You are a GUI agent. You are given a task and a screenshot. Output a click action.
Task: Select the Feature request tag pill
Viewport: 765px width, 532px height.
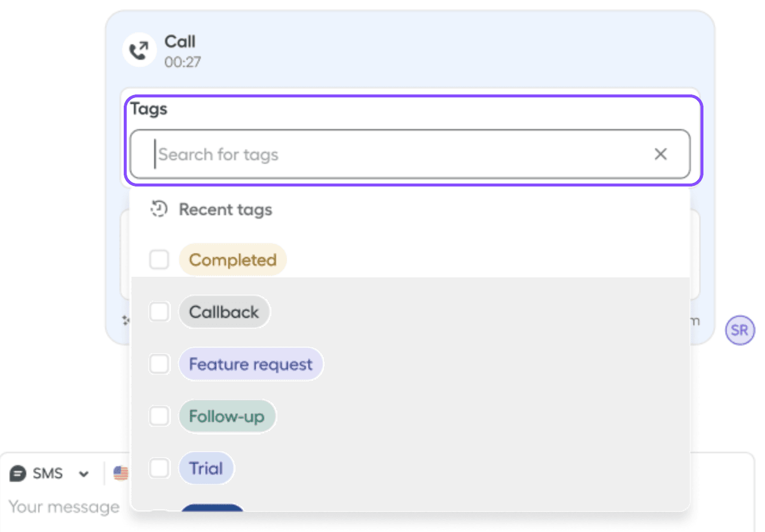tap(250, 363)
